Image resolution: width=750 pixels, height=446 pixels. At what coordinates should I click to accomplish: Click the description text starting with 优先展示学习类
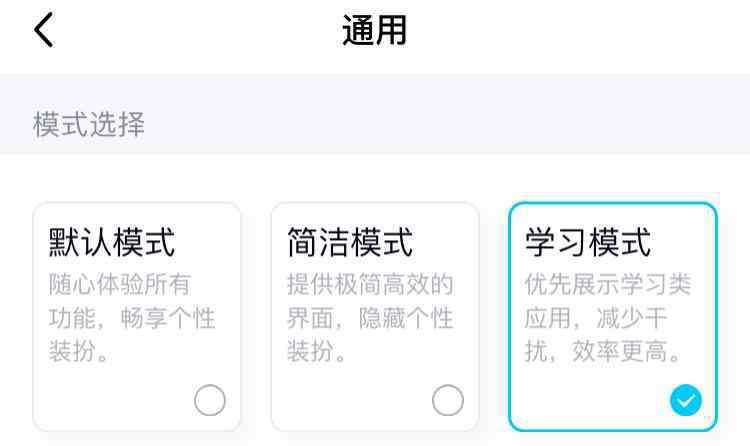pyautogui.click(x=608, y=318)
